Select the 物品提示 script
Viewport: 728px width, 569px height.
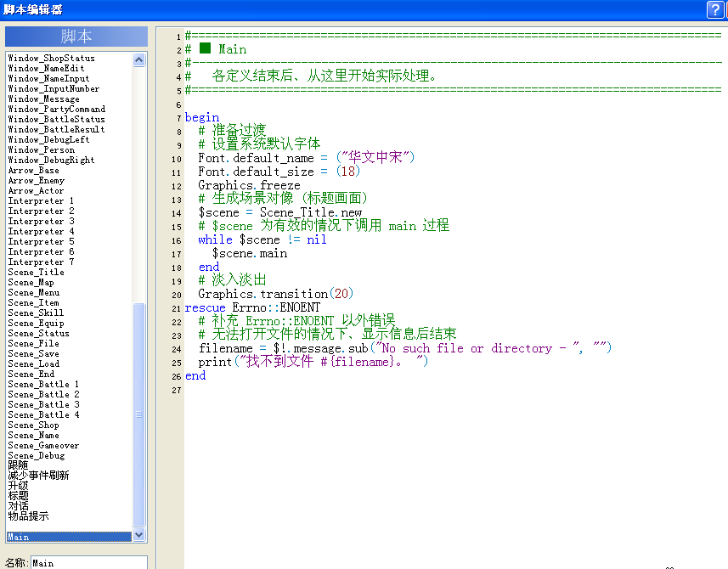[28, 516]
